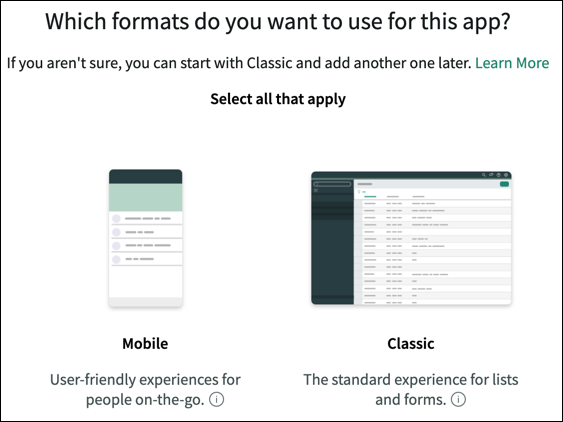
Task: Show info about the Classic format
Action: 459,399
